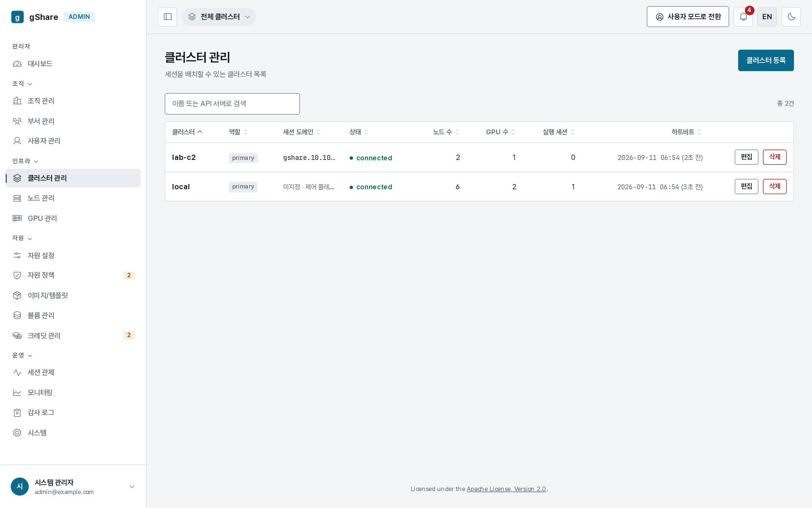812x508 pixels.
Task: Open the notifications bell
Action: (743, 17)
